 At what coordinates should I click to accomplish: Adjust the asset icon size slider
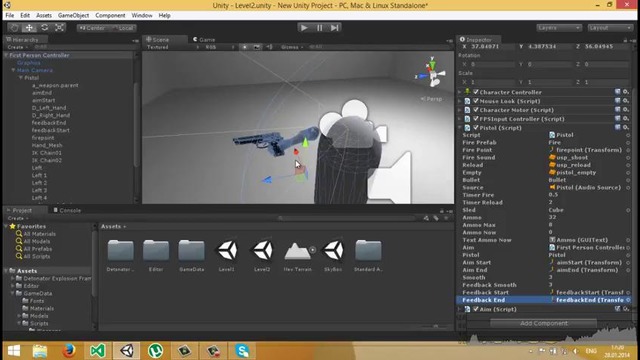pos(436,326)
